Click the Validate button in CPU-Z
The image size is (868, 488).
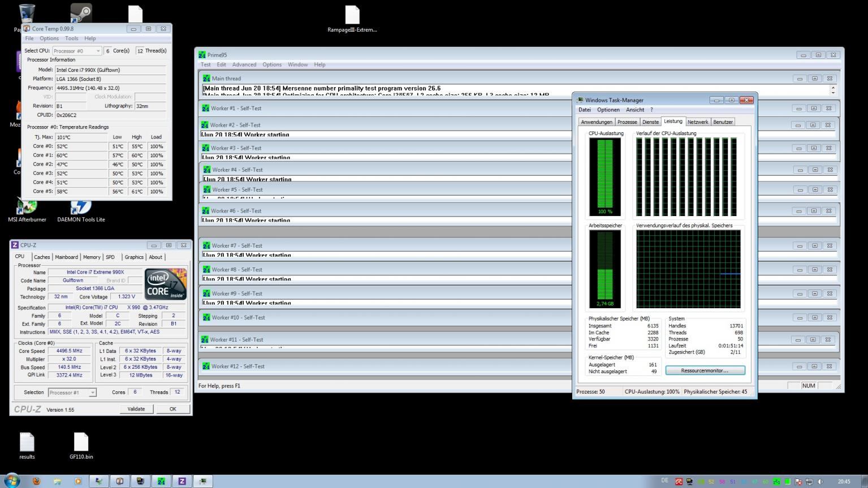[136, 409]
